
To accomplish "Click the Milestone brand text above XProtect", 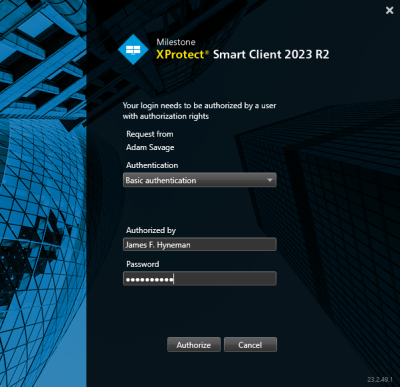I will point(176,42).
